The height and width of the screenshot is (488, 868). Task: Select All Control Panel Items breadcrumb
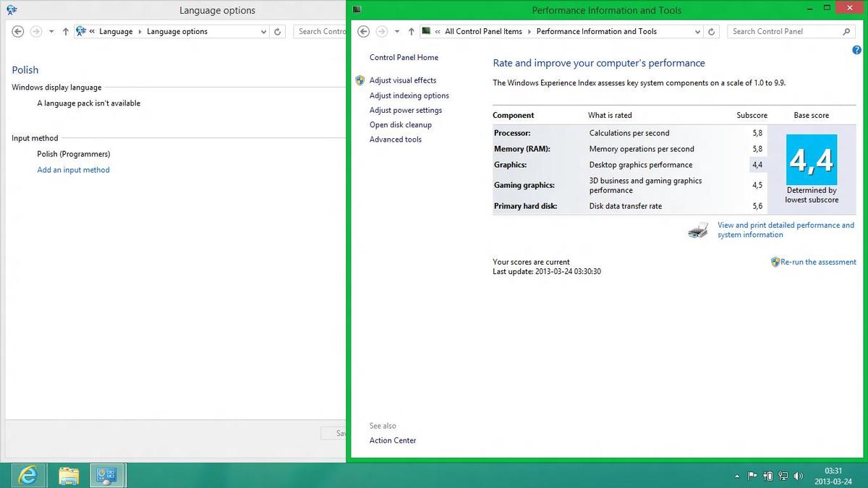(x=483, y=32)
